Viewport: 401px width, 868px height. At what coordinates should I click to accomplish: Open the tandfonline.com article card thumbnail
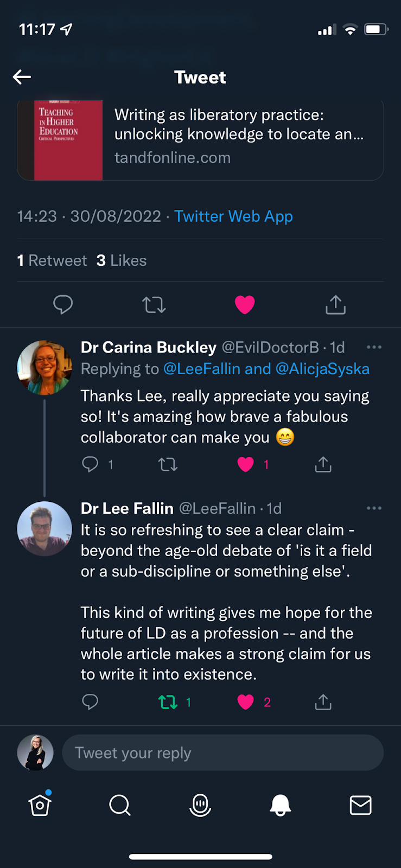tap(68, 140)
